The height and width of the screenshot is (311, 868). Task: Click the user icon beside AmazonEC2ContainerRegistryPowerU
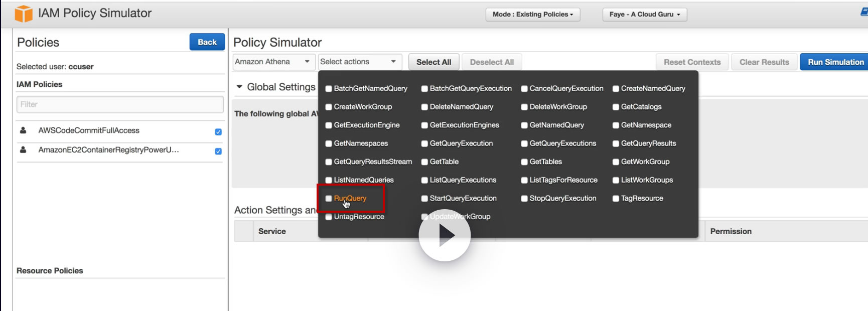23,149
